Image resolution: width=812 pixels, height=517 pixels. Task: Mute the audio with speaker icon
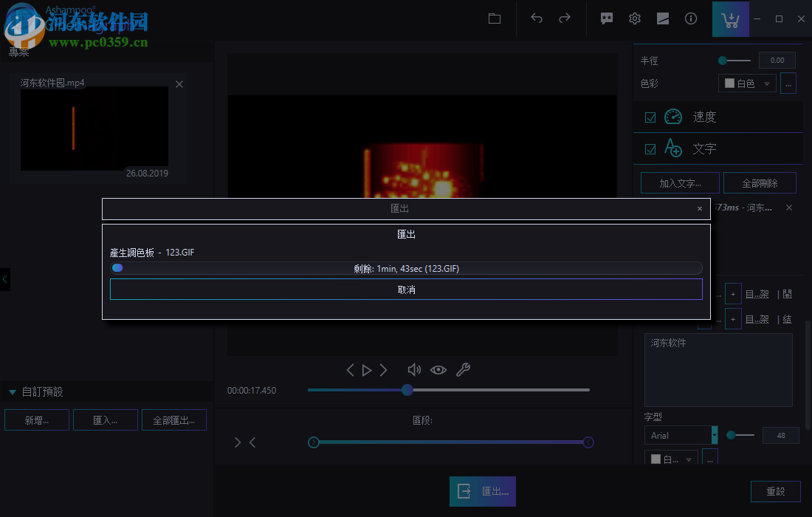[x=414, y=370]
